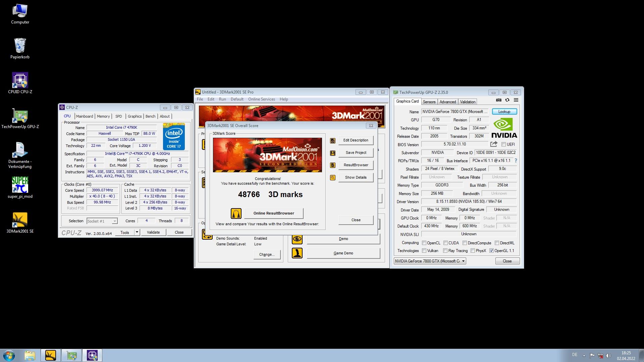Expand CPU-Z Tools dropdown arrow
The height and width of the screenshot is (362, 644).
click(x=137, y=232)
